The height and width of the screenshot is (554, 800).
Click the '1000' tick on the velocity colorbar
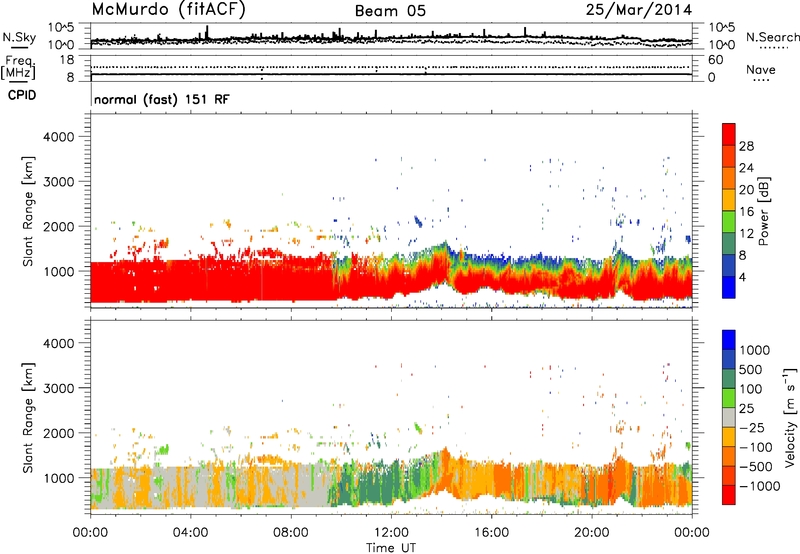[755, 350]
